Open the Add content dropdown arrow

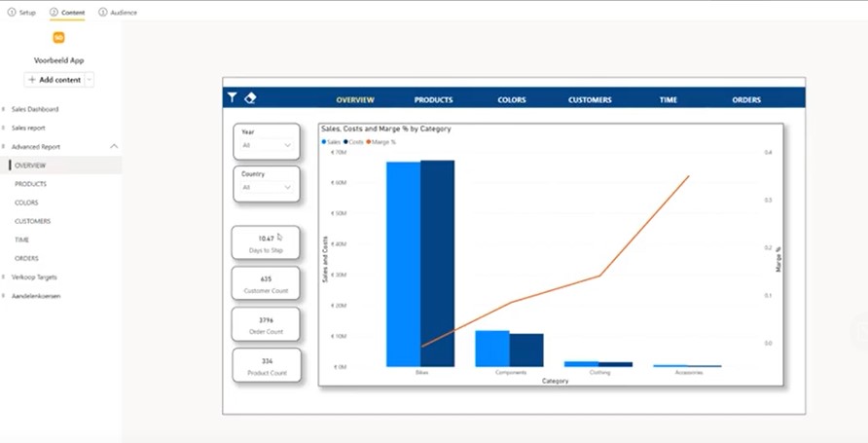pos(90,80)
